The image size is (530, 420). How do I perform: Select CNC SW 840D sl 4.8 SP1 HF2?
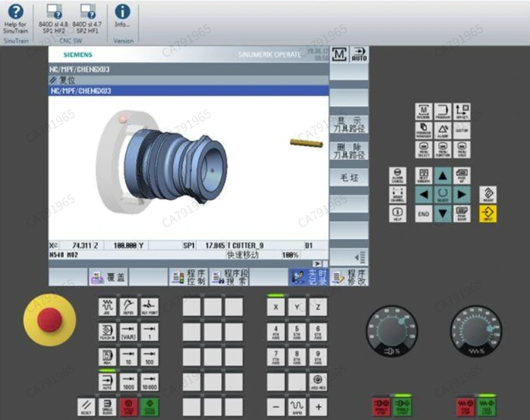[53, 19]
